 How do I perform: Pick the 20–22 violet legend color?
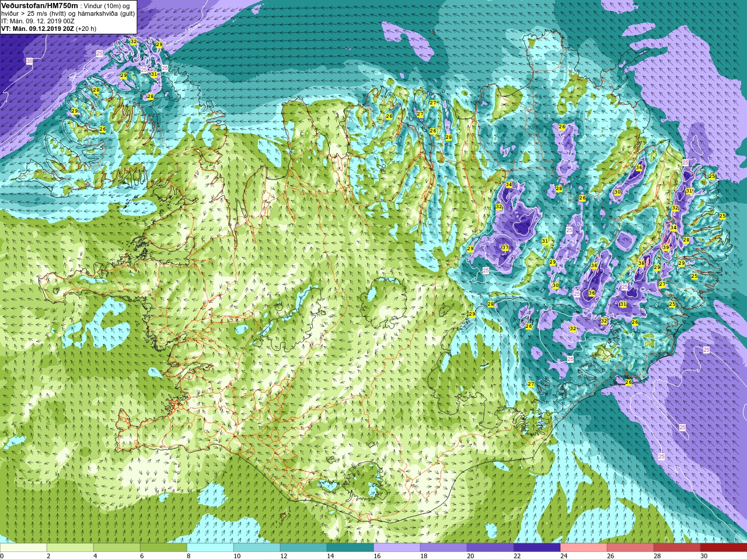click(x=490, y=548)
